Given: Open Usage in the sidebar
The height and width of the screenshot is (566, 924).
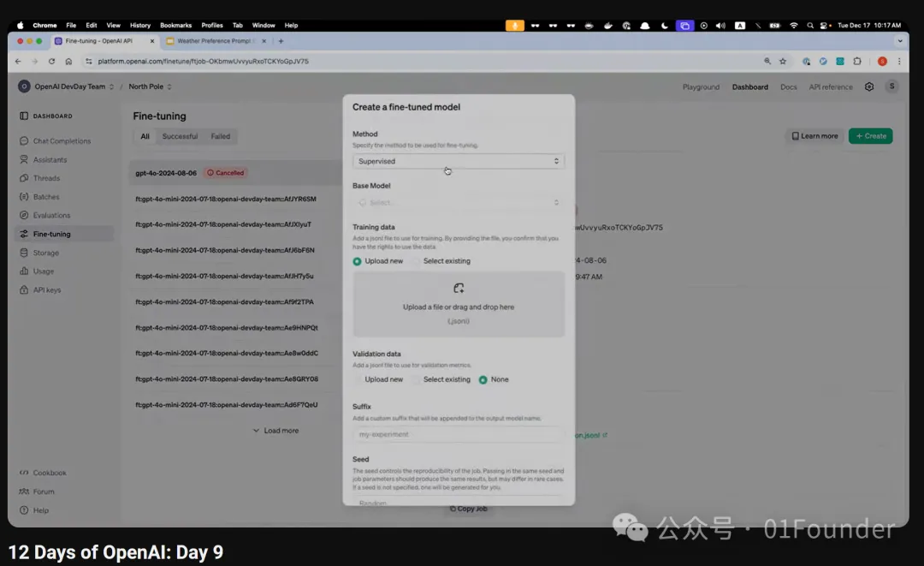Looking at the screenshot, I should coord(37,271).
